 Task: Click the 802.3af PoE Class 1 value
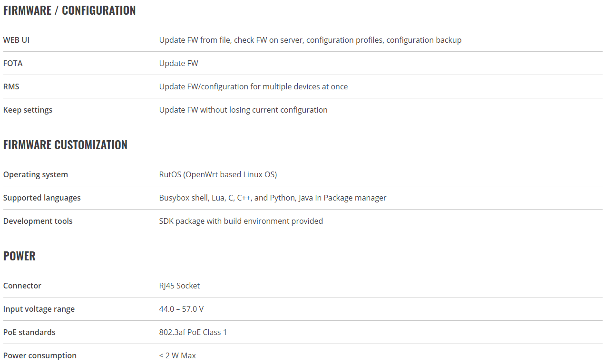(193, 333)
